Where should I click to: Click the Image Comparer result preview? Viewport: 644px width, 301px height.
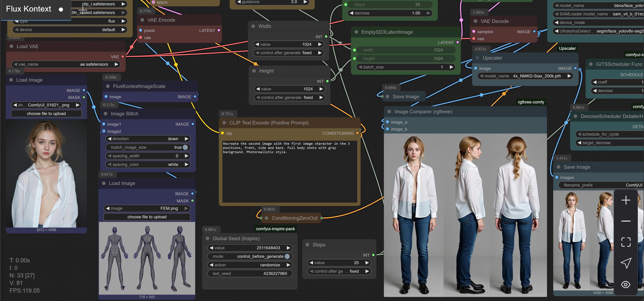click(x=465, y=215)
